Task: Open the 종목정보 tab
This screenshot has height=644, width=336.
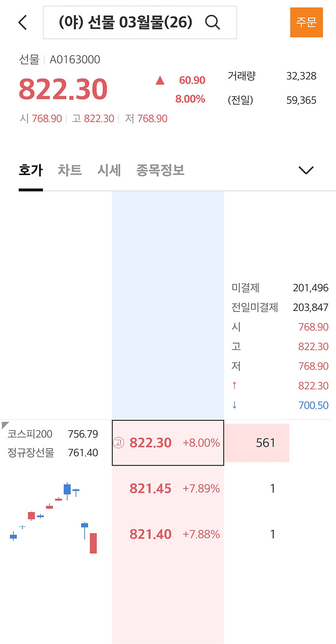Action: tap(160, 171)
